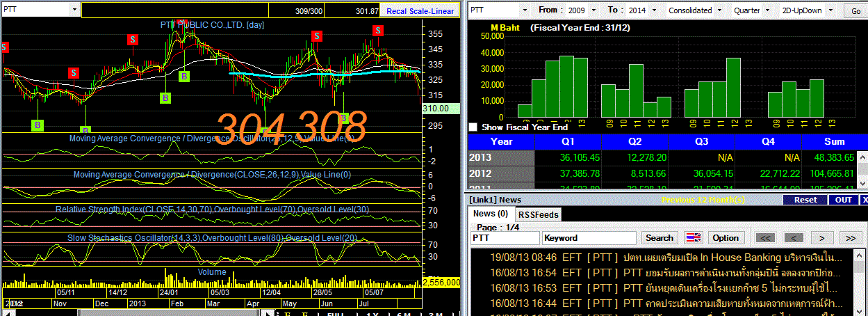Go to first news page with << button
The height and width of the screenshot is (316, 868).
point(765,237)
